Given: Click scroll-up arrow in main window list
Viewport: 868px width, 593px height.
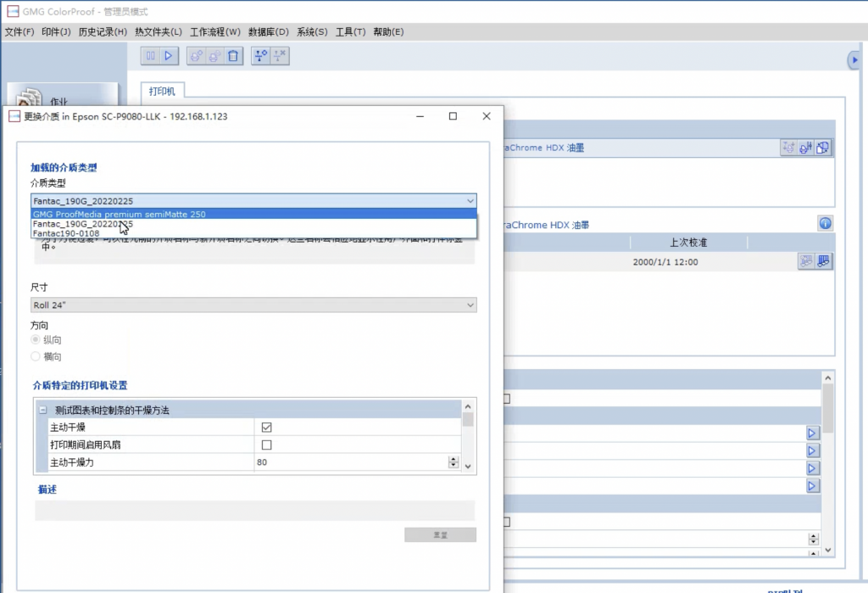Looking at the screenshot, I should coord(827,378).
